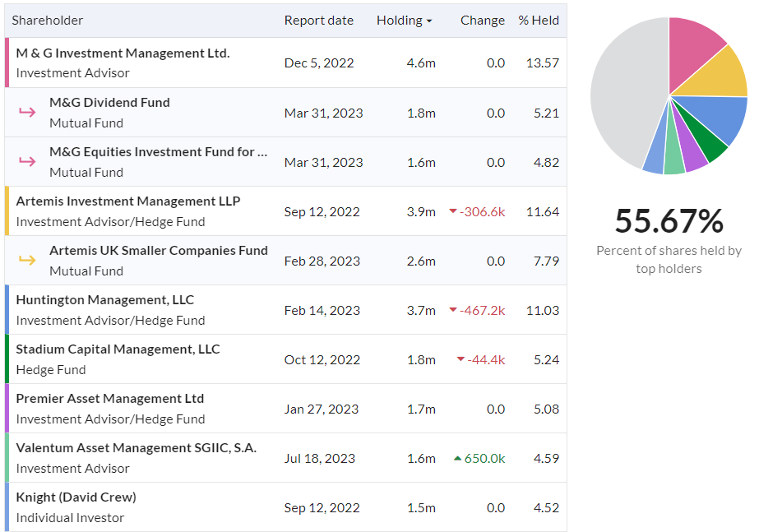
Task: Click the 2.6m holding value
Action: pyautogui.click(x=421, y=261)
